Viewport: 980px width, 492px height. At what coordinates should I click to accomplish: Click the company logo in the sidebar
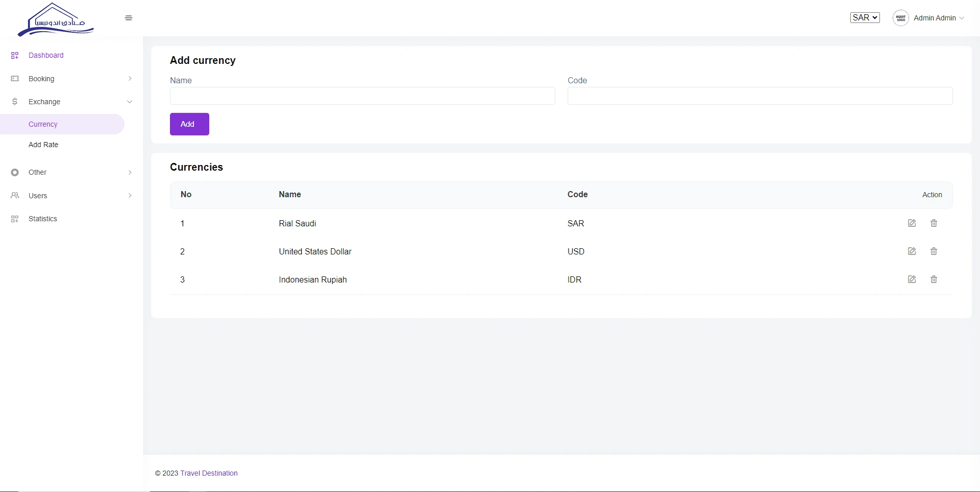pos(56,19)
